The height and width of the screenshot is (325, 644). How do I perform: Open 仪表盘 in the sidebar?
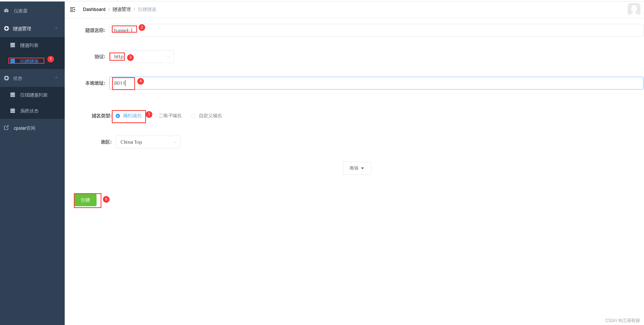pos(32,11)
